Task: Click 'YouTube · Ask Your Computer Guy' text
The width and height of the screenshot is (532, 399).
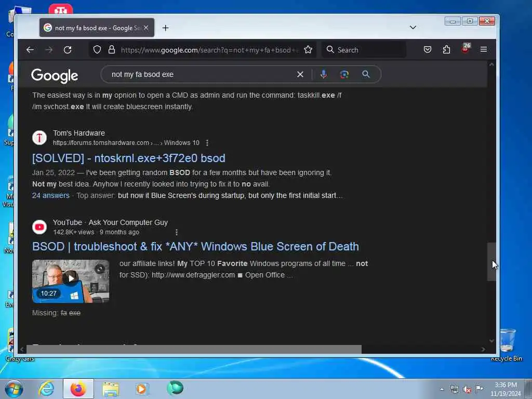Action: pyautogui.click(x=110, y=222)
